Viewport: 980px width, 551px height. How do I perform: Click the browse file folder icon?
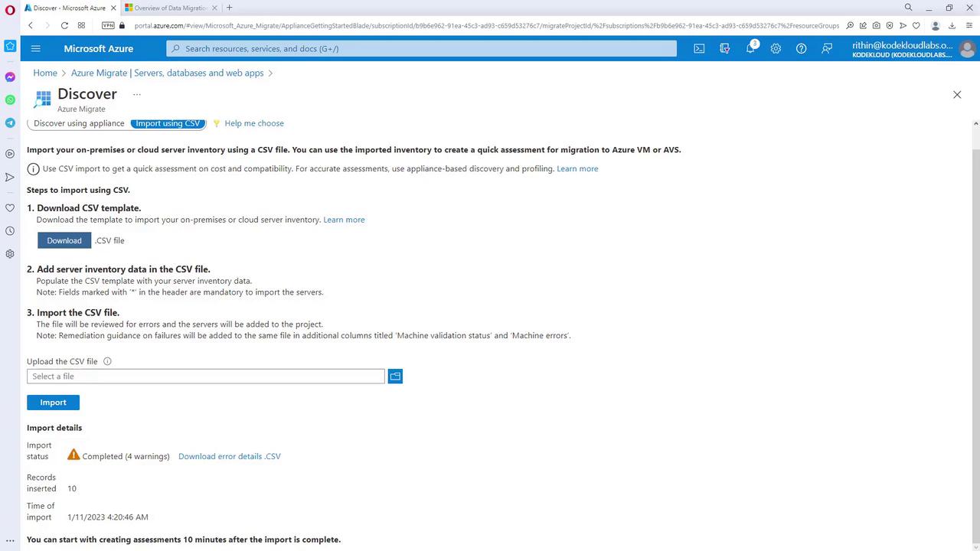pos(395,377)
